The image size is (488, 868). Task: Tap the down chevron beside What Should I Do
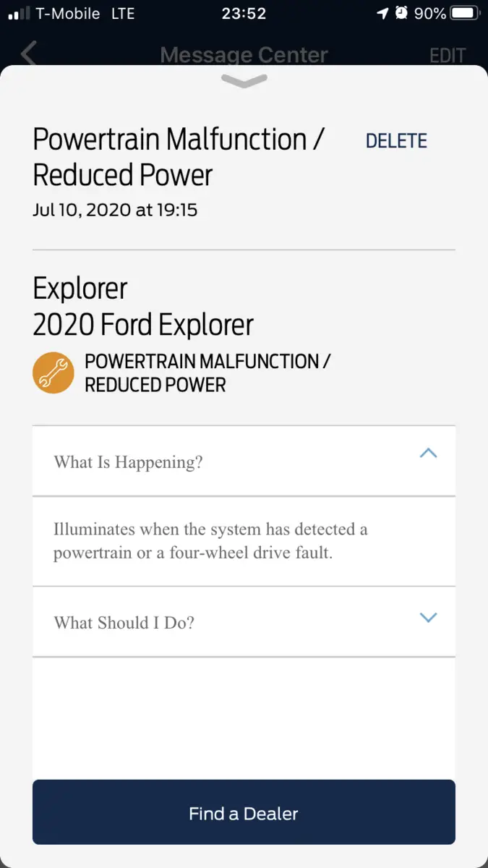coord(429,618)
